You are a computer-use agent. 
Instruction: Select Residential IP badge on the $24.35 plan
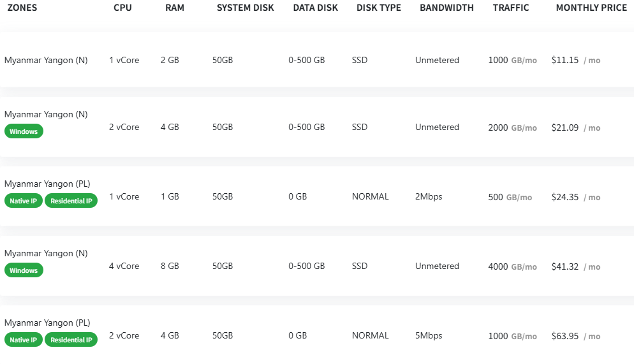coord(71,201)
